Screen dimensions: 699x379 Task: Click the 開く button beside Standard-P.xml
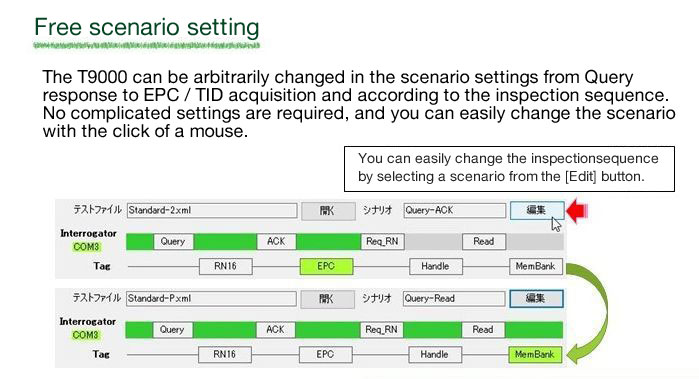pos(328,299)
